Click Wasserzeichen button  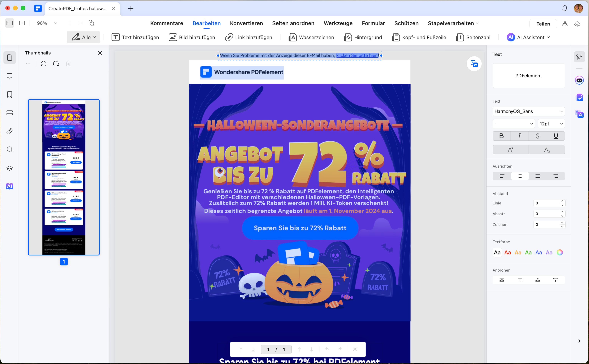(x=311, y=37)
